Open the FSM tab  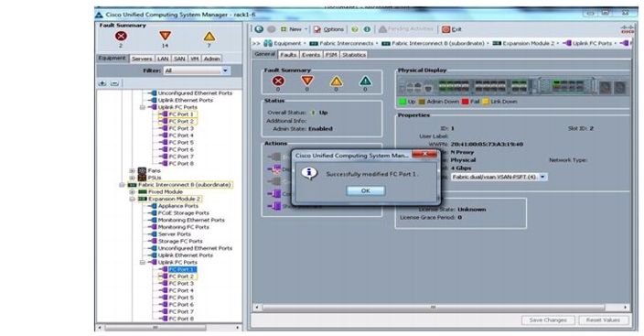331,55
